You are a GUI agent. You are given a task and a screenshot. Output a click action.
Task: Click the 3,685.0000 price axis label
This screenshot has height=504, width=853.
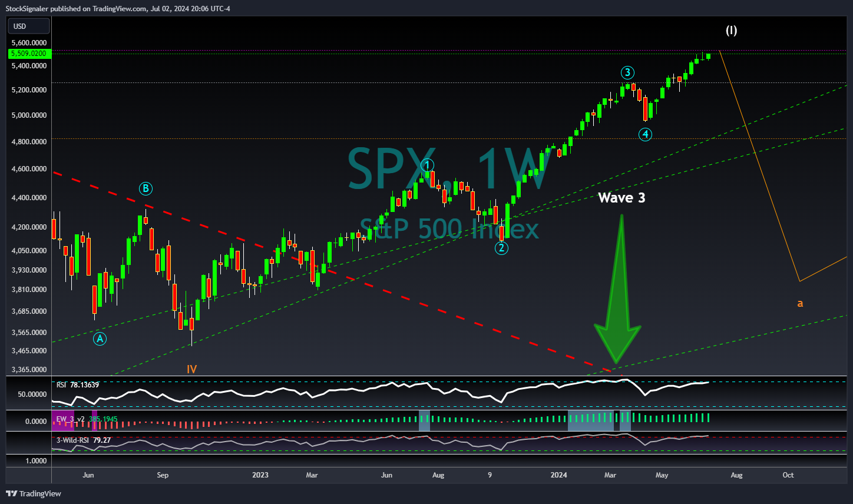point(29,311)
